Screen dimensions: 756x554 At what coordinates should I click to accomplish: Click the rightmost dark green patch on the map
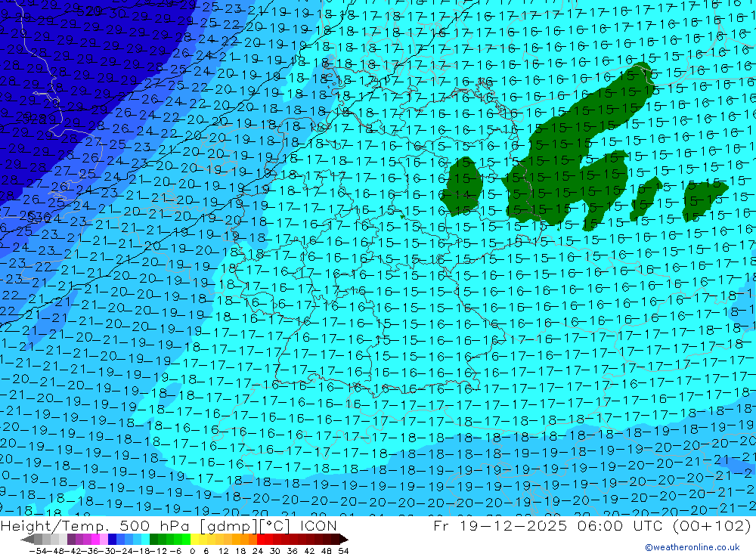coord(702,197)
